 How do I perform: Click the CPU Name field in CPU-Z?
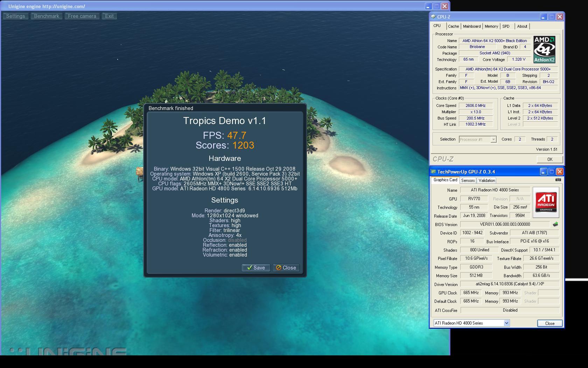point(495,41)
